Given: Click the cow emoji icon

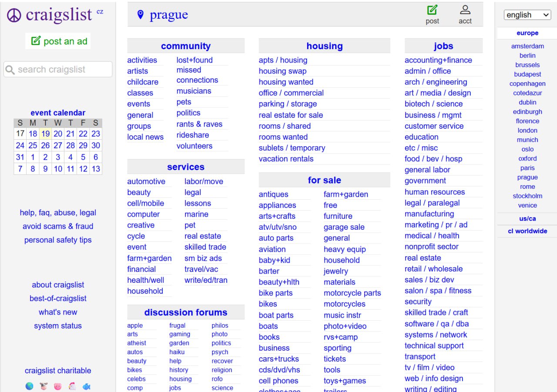Looking at the screenshot, I should [44, 386].
